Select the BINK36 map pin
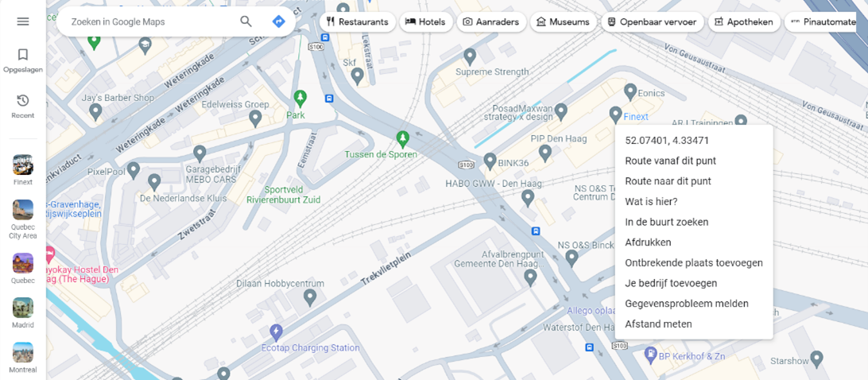Image resolution: width=868 pixels, height=380 pixels. pyautogui.click(x=490, y=161)
